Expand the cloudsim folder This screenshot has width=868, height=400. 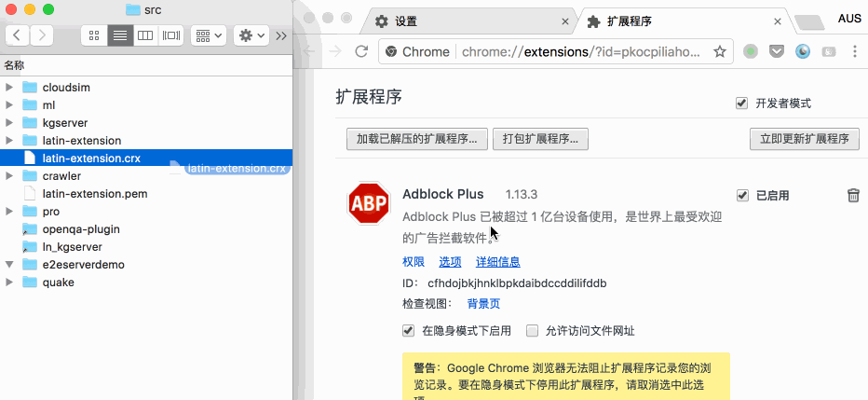click(x=8, y=88)
